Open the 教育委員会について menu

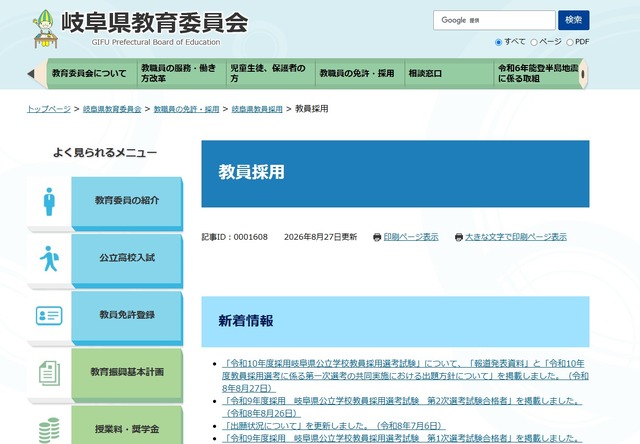92,73
